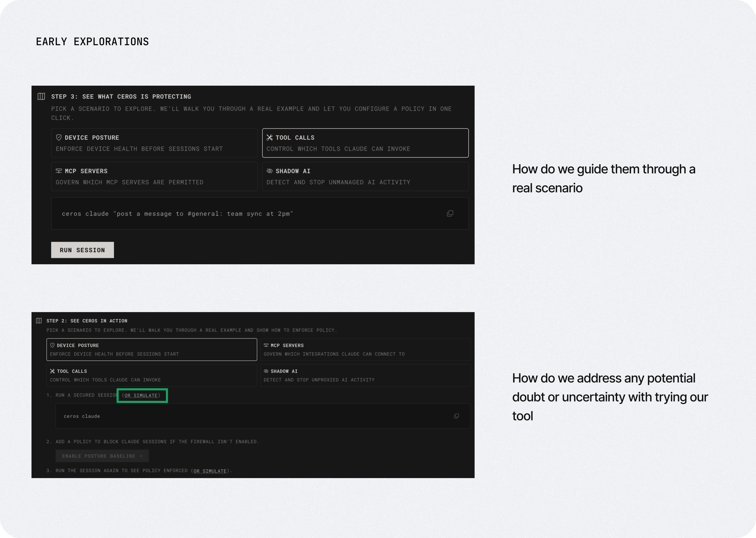Select bottom MCP Servers 'Govern which integrations' card
756x538 pixels.
pyautogui.click(x=365, y=349)
